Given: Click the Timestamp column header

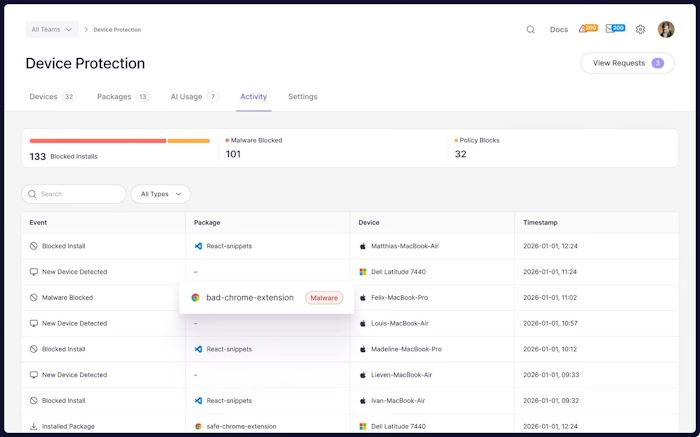Looking at the screenshot, I should [540, 222].
